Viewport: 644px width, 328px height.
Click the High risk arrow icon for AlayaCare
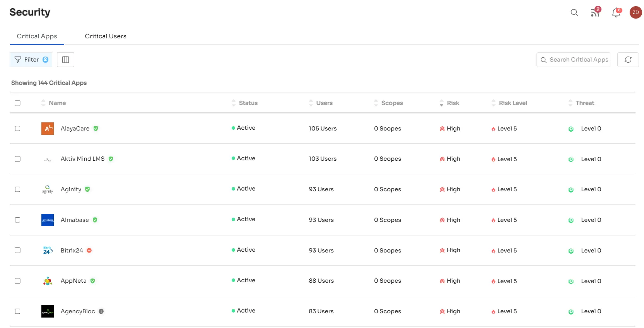tap(442, 129)
